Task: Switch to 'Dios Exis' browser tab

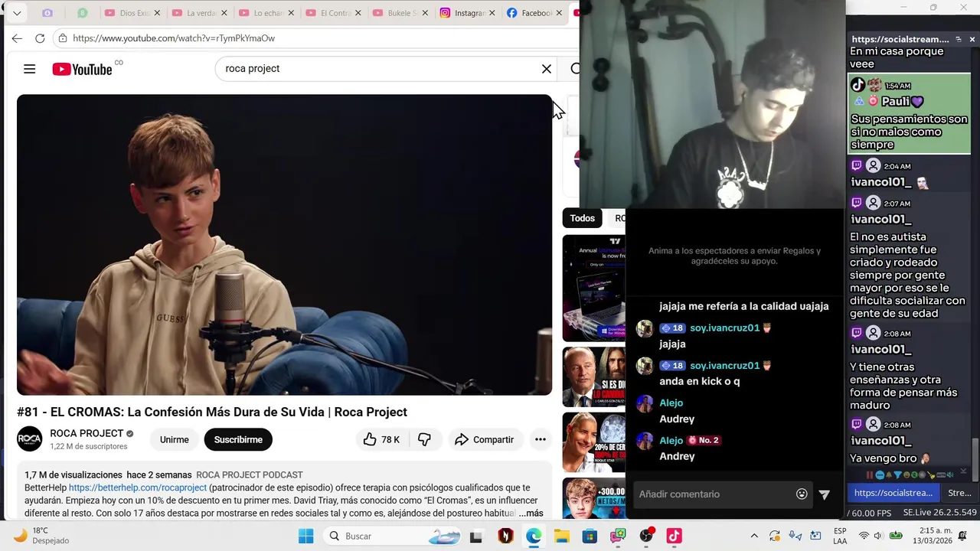Action: 133,13
